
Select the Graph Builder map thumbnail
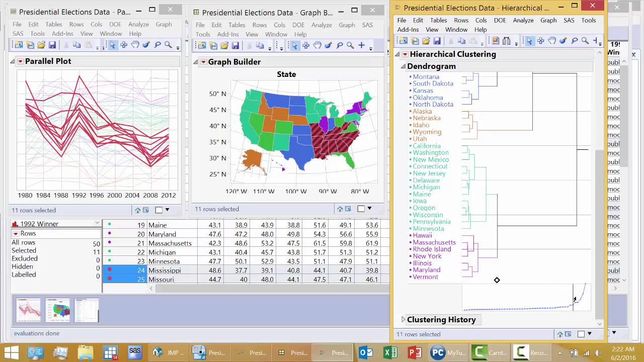coord(57,310)
